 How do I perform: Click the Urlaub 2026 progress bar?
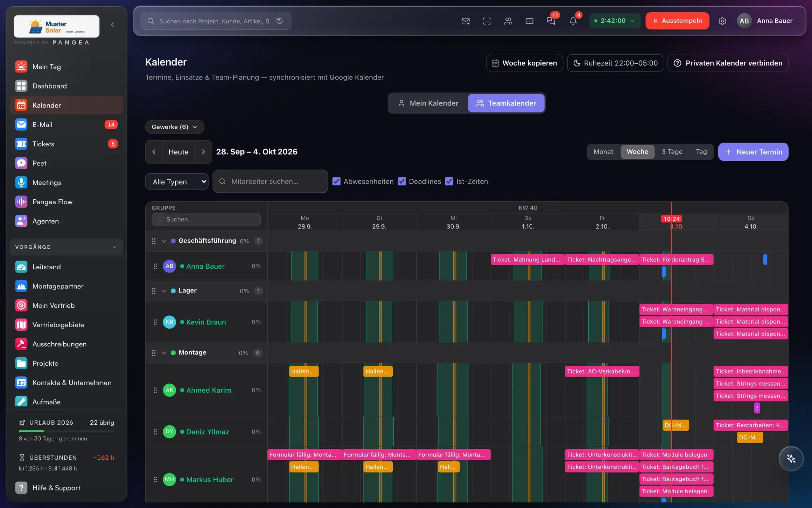[x=66, y=431]
